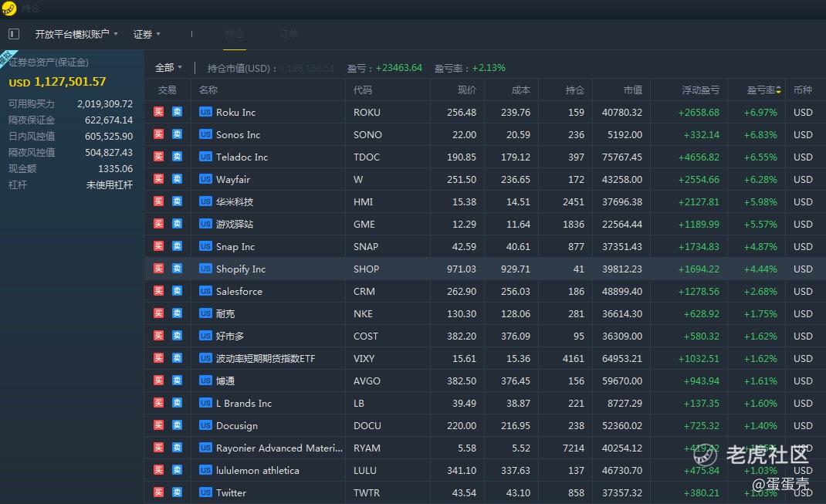The width and height of the screenshot is (826, 504).
Task: Click Docusign current price 220.00
Action: tap(462, 425)
